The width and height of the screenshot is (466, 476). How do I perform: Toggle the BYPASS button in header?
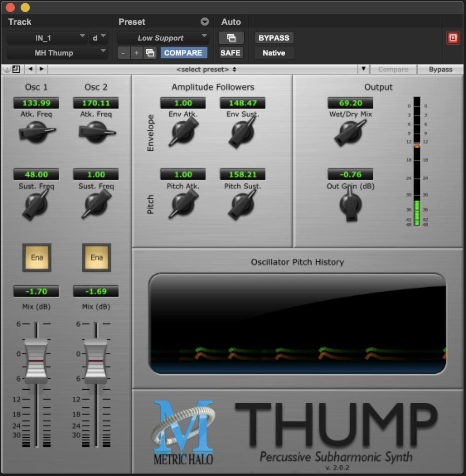click(x=274, y=38)
